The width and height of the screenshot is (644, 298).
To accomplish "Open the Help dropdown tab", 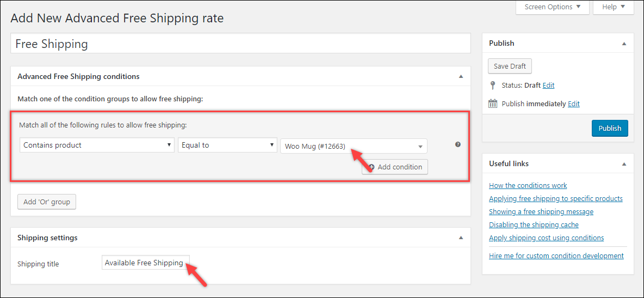I will tap(614, 7).
